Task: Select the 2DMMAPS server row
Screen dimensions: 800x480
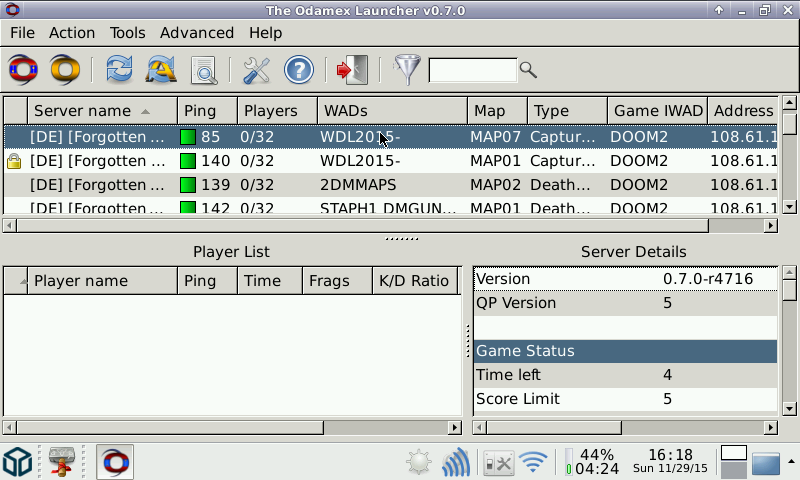Action: click(x=391, y=185)
